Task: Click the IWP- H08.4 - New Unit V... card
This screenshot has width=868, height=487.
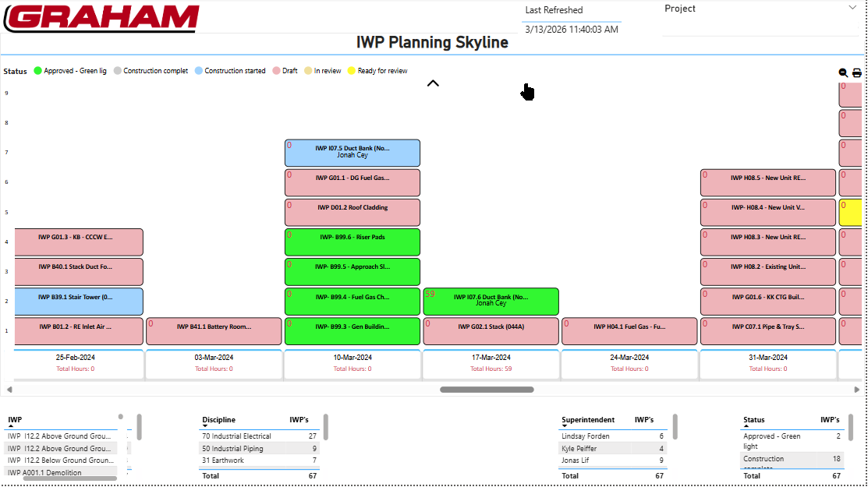Action: (768, 212)
